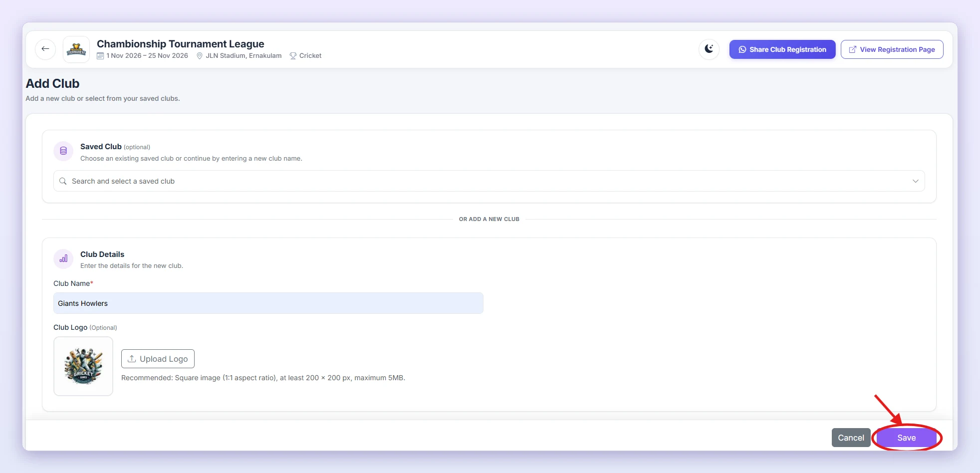Open the tournament logo thumbnail in header
The width and height of the screenshot is (980, 473).
coord(76,49)
